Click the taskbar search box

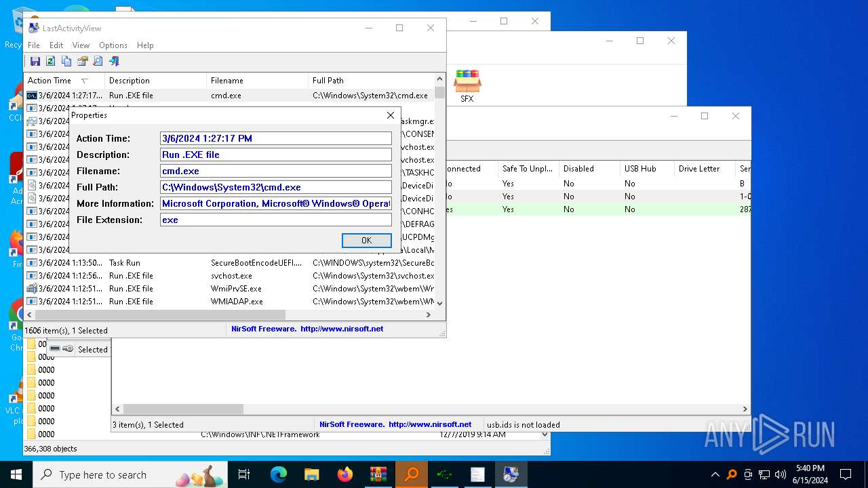click(130, 474)
